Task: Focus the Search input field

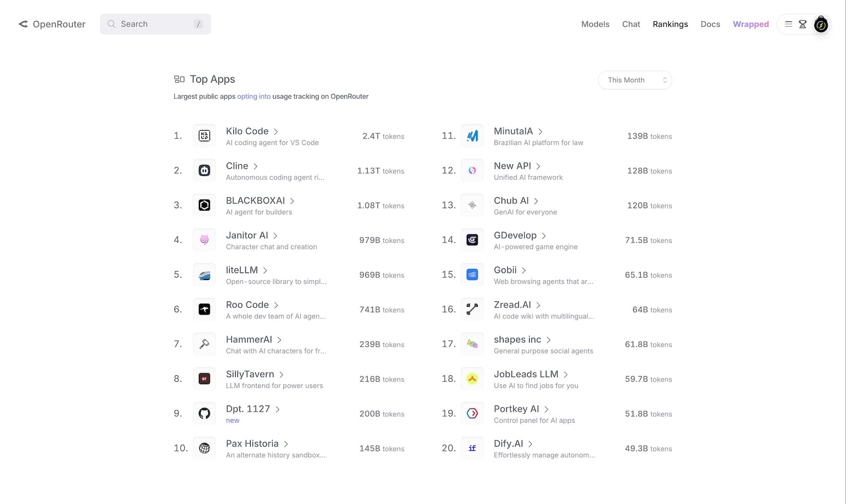Action: pyautogui.click(x=155, y=24)
